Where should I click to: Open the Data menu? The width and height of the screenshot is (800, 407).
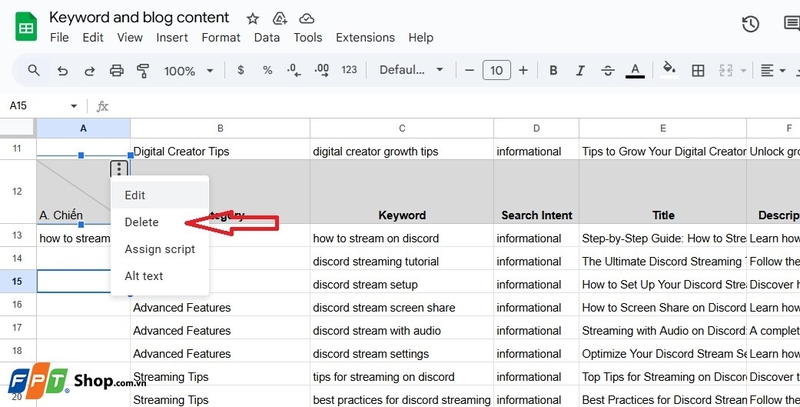(267, 38)
